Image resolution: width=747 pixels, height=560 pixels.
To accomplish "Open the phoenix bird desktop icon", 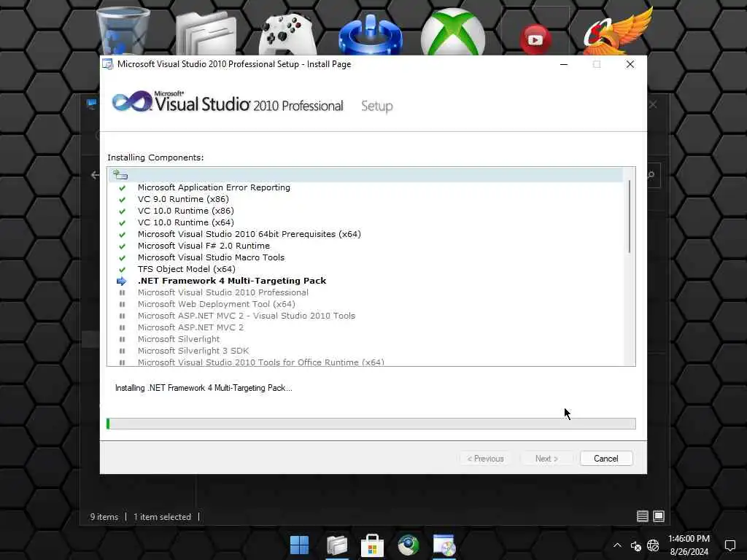I will click(x=617, y=31).
